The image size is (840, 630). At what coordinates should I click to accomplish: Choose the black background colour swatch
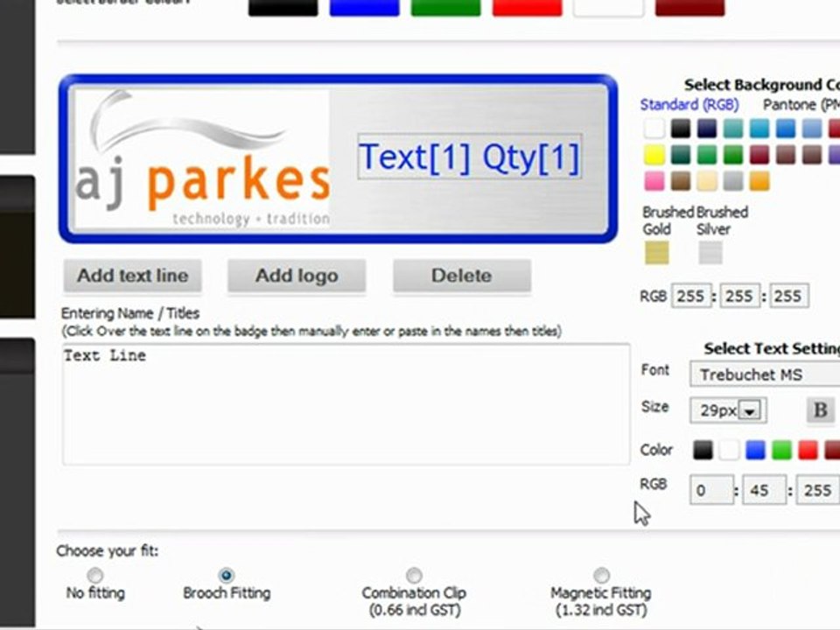click(x=681, y=129)
